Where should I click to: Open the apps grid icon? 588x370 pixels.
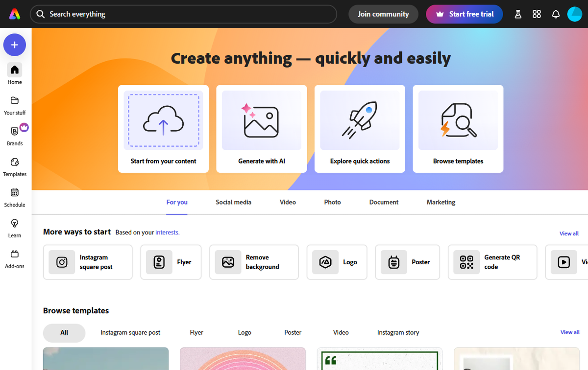[537, 14]
